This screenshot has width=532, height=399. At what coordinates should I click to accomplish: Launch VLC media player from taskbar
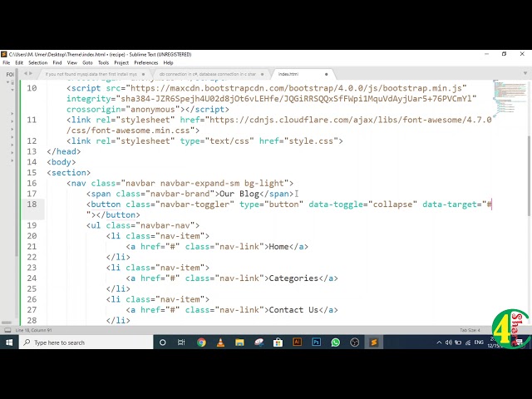[x=220, y=342]
